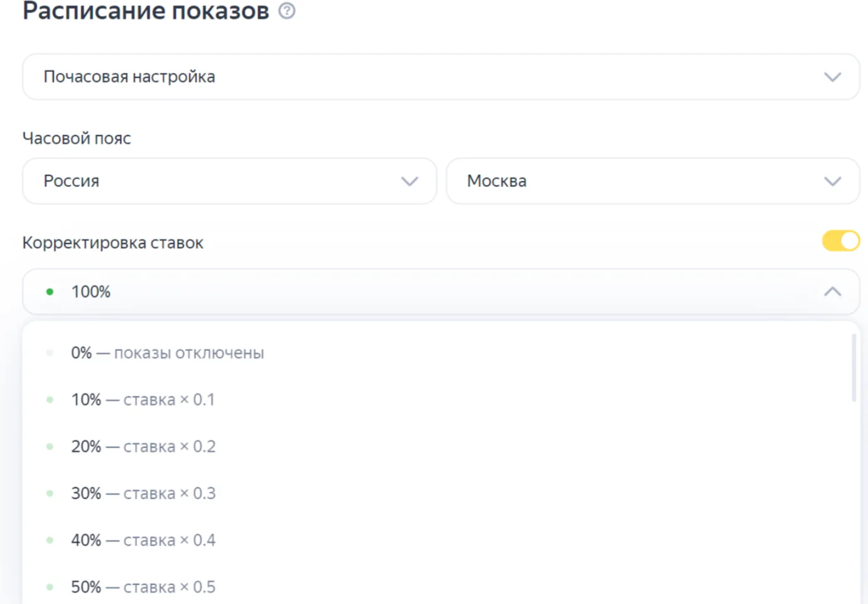The height and width of the screenshot is (604, 868).
Task: Click the dropdown list scrollbar
Action: click(854, 368)
